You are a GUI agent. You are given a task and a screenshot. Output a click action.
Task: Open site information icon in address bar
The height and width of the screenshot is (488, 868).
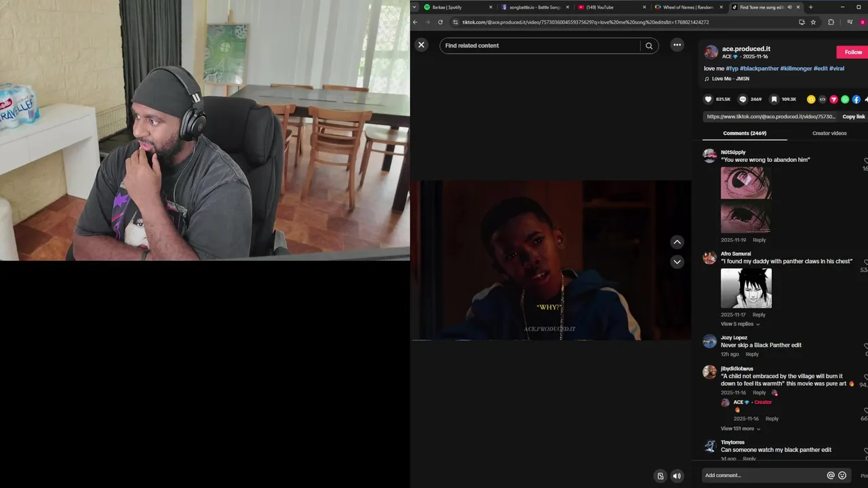pyautogui.click(x=455, y=22)
